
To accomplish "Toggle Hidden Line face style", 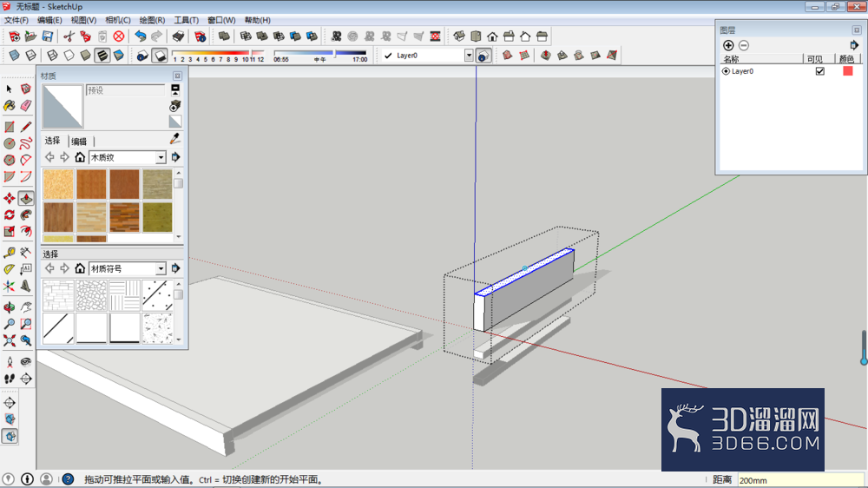I will coord(69,56).
